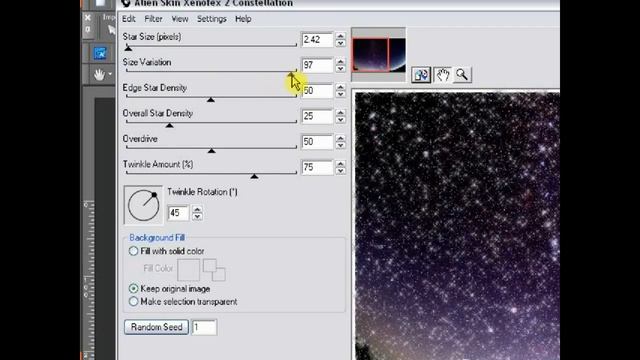Click the Overdrive slider handle
Image resolution: width=640 pixels, height=360 pixels.
coord(211,151)
